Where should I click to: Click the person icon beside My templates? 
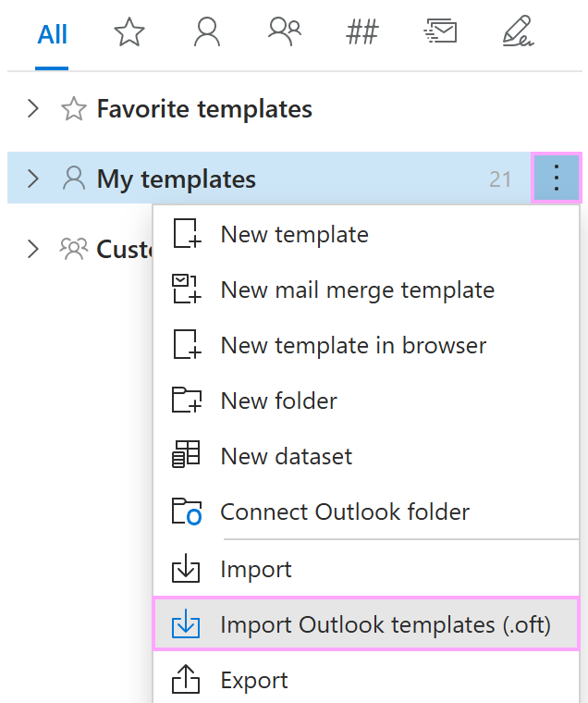point(74,179)
